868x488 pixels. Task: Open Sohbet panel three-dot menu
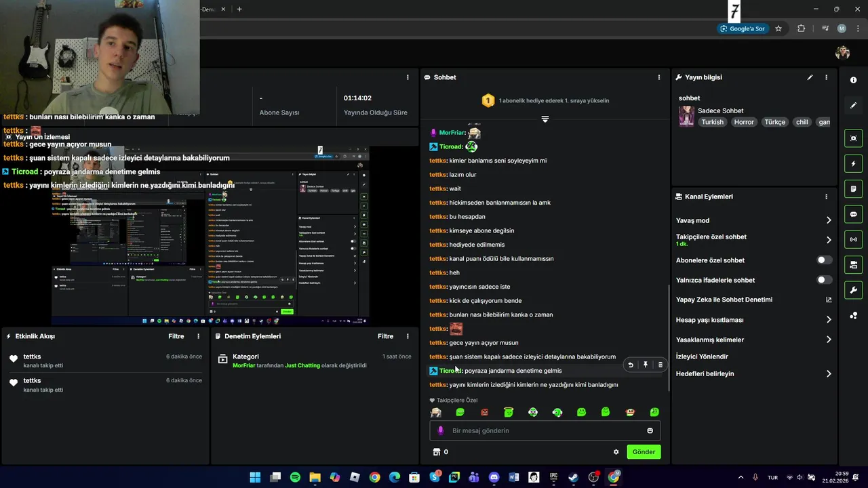pos(658,77)
